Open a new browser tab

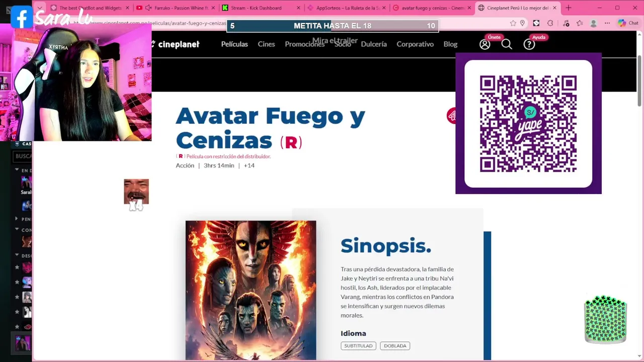tap(569, 8)
